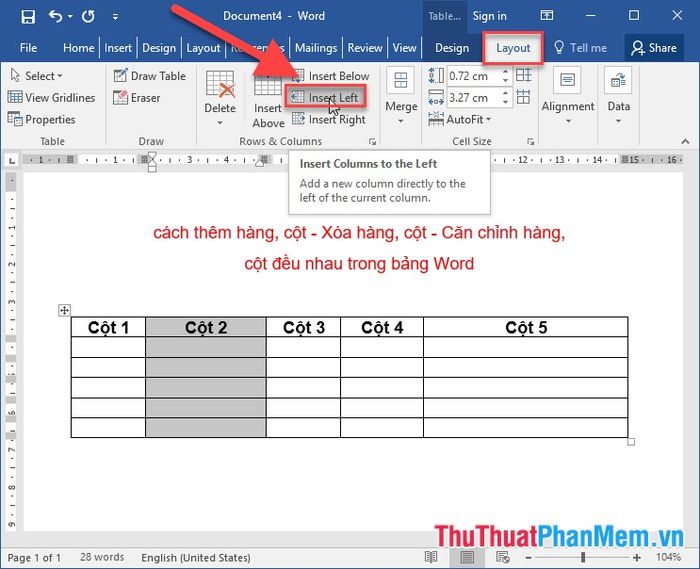This screenshot has width=700, height=569.
Task: Decrease column width with down stepper
Action: (505, 102)
